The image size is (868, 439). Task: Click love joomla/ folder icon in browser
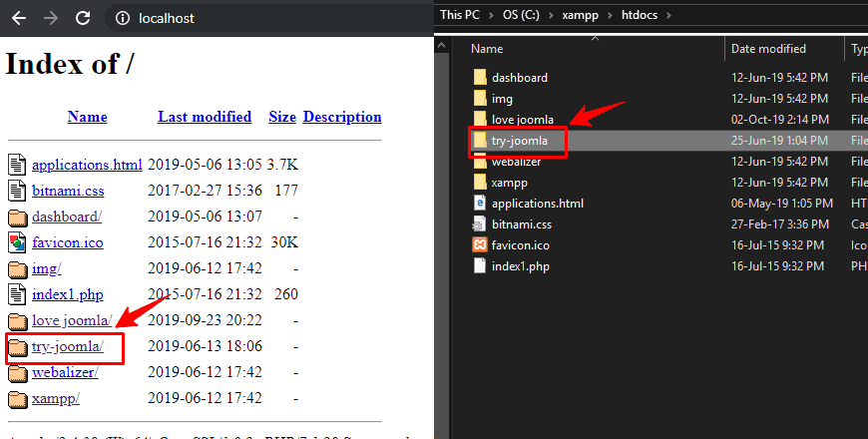coord(18,321)
